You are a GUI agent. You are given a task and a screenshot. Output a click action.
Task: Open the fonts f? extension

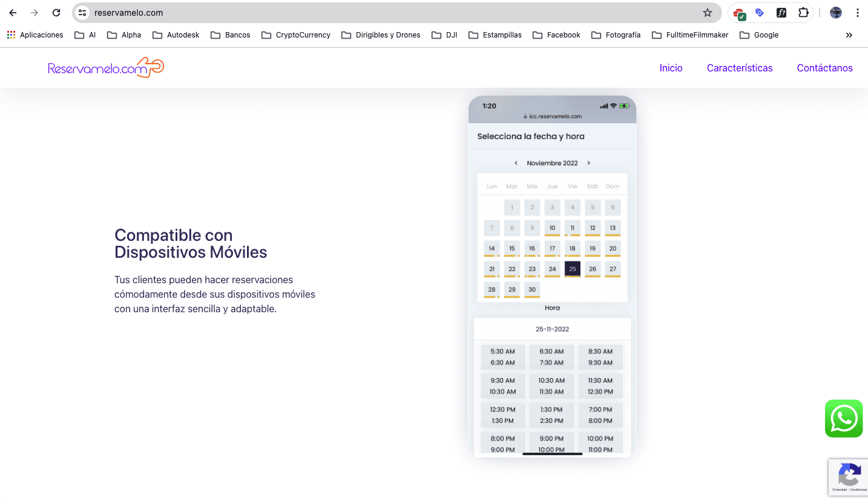tap(781, 13)
